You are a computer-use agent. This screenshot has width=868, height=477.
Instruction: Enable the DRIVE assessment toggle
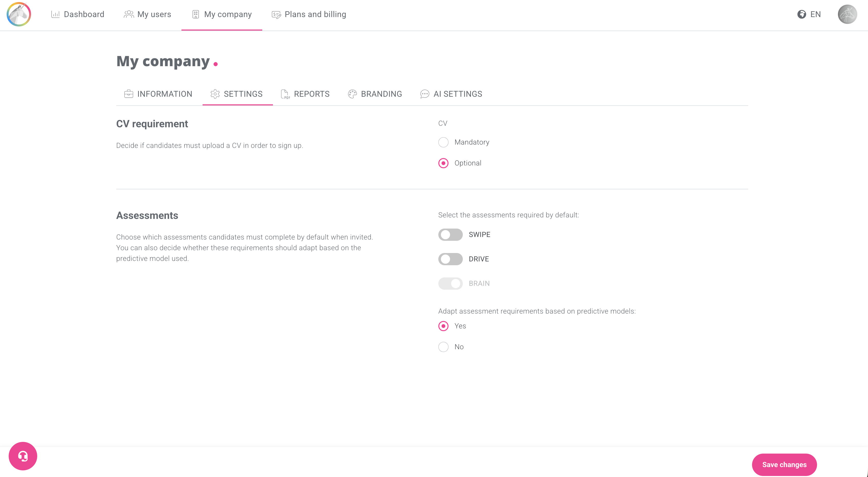450,259
